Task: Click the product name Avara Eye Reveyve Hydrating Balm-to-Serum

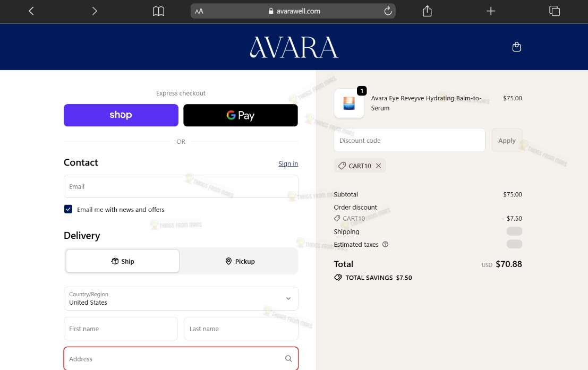Action: click(x=426, y=103)
